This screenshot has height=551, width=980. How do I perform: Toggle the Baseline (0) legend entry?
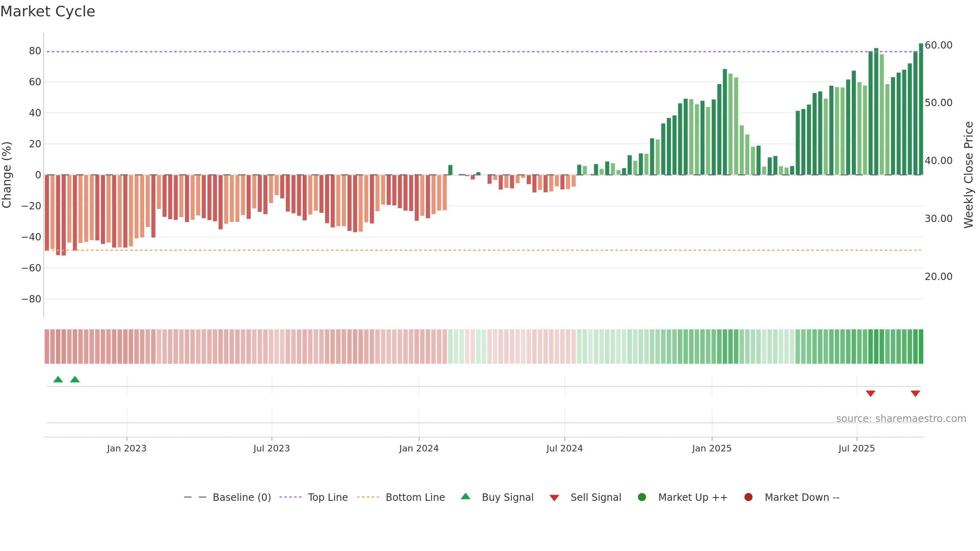coord(227,497)
